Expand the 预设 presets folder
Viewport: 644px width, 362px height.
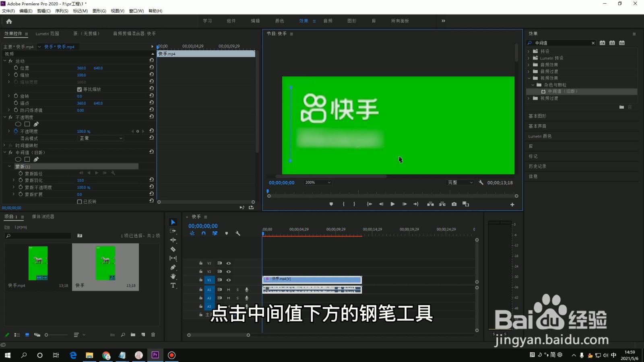click(529, 51)
